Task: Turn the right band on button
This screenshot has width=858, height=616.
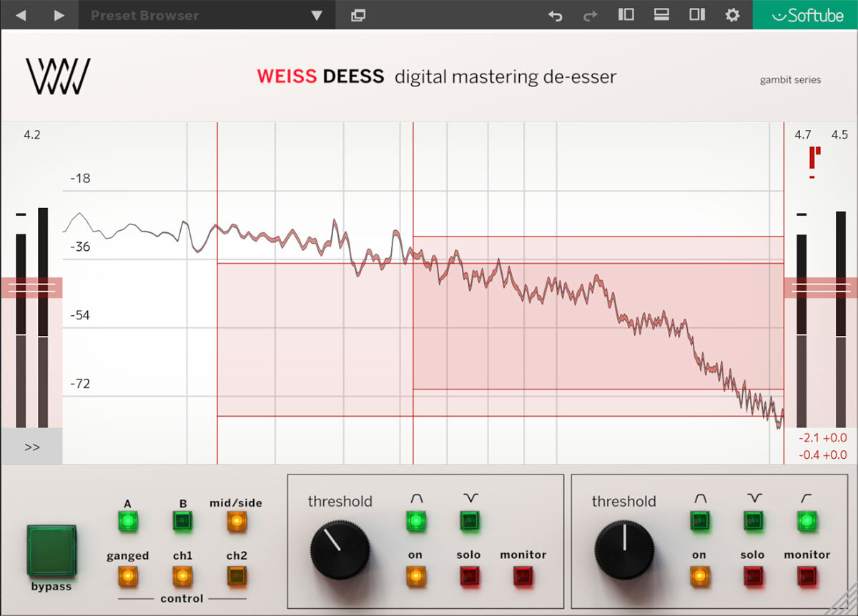Action: coord(699,575)
